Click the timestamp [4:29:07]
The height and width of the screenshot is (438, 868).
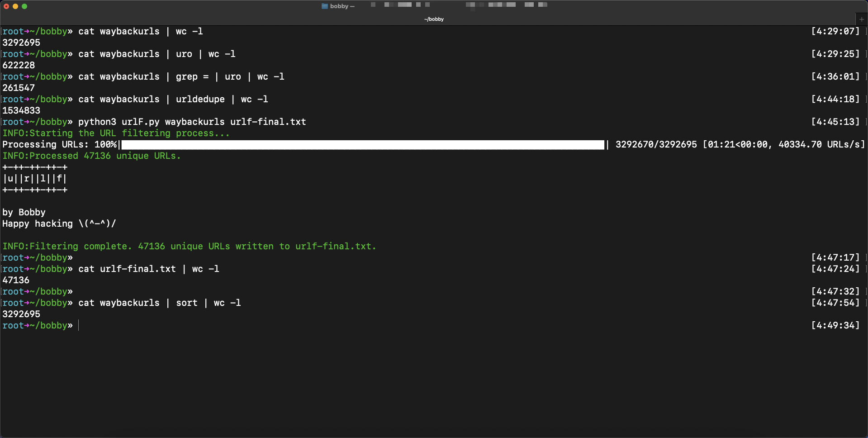pyautogui.click(x=835, y=31)
